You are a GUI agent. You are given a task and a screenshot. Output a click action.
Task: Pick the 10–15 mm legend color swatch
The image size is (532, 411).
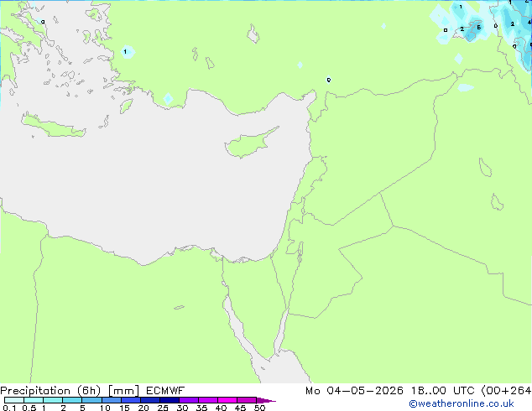click(112, 400)
